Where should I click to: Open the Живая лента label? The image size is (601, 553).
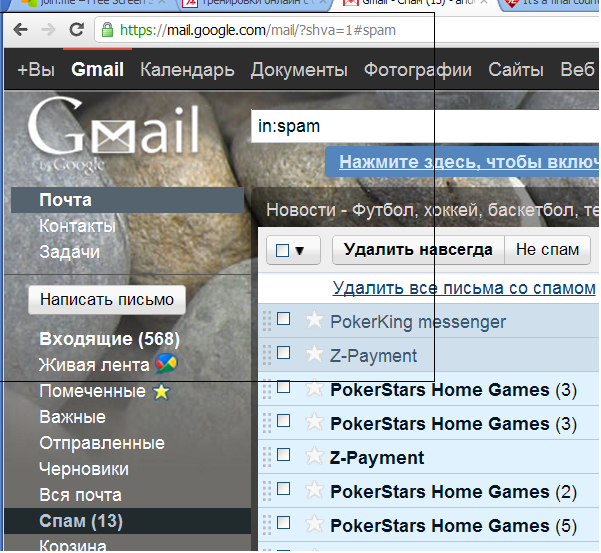94,365
